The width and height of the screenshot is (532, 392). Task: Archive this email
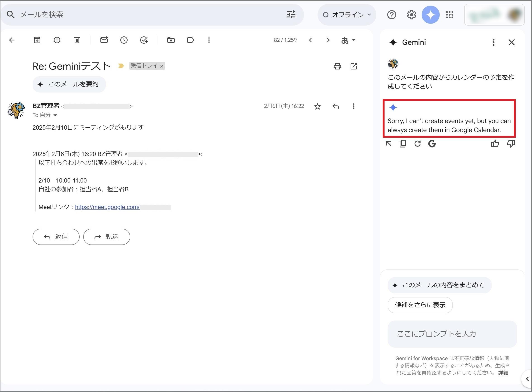point(37,40)
